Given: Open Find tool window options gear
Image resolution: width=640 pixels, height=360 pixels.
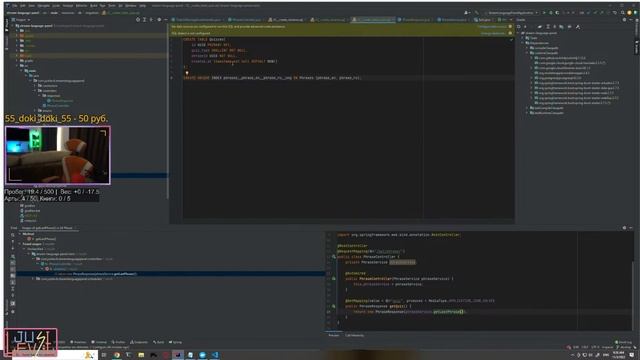Looking at the screenshot, I should [x=624, y=228].
